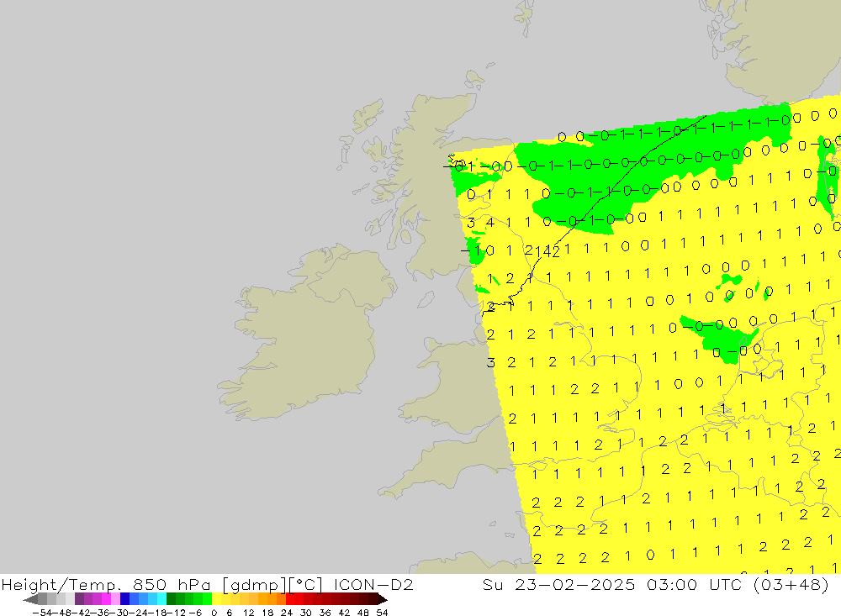Select the date '23-02-2025'
841x616 pixels.
[x=574, y=584]
